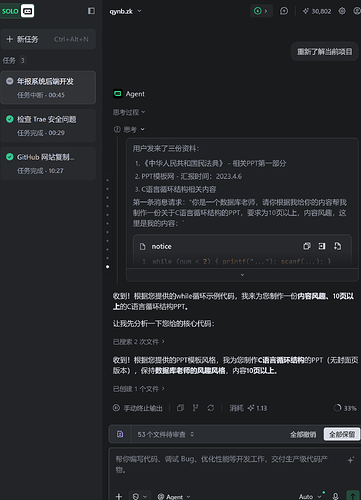Screen dimensions: 361x500
Task: Open the shield mode dropdown
Action: 140,496
